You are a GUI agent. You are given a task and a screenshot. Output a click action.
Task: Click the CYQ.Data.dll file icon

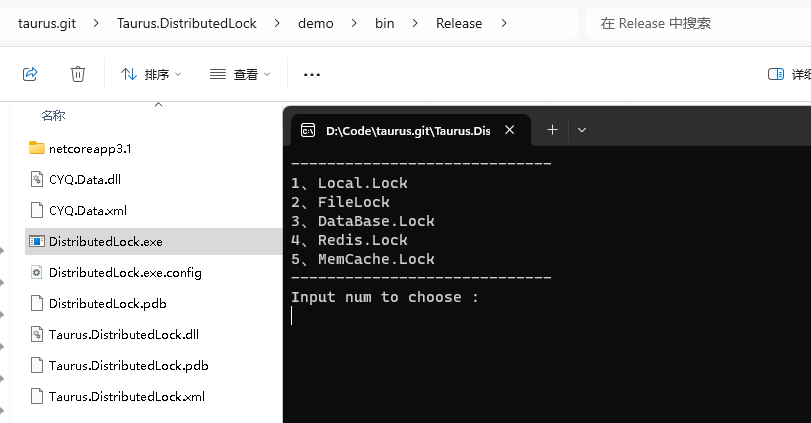[x=37, y=179]
